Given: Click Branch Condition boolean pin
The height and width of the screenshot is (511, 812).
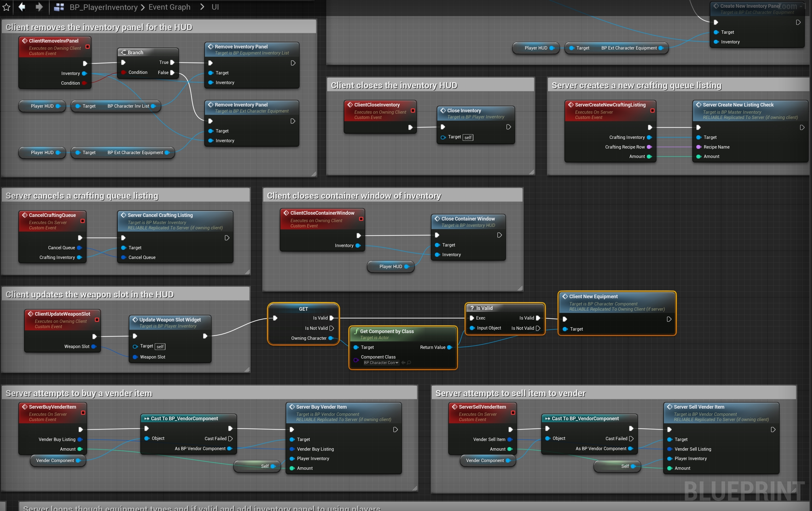Looking at the screenshot, I should pyautogui.click(x=123, y=72).
